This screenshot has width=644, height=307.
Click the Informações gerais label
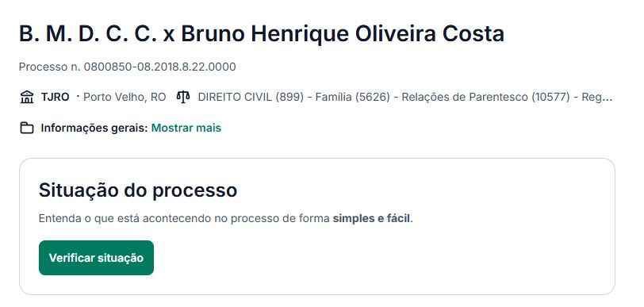click(x=94, y=129)
